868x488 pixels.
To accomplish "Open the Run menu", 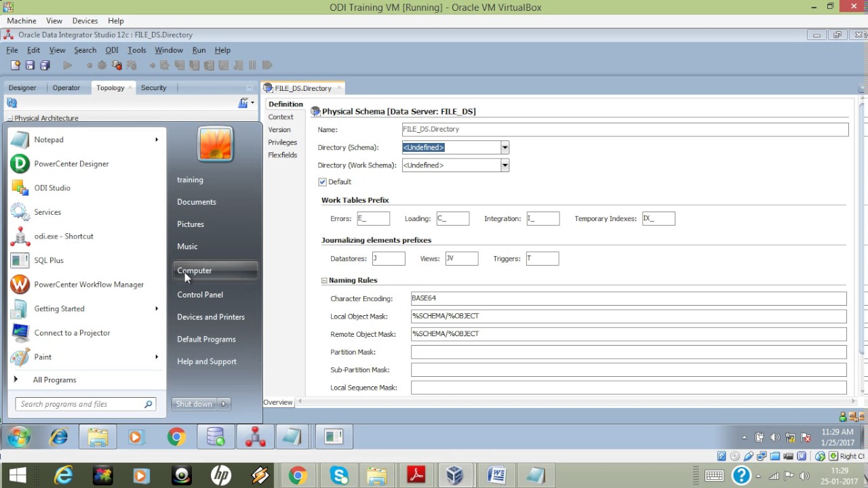I will [x=199, y=50].
